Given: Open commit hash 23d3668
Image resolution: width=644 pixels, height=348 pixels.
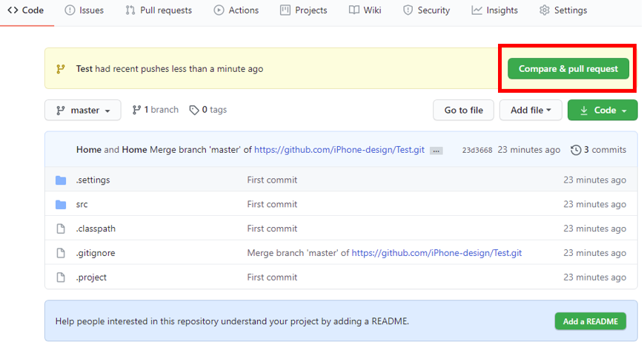Looking at the screenshot, I should tap(477, 150).
